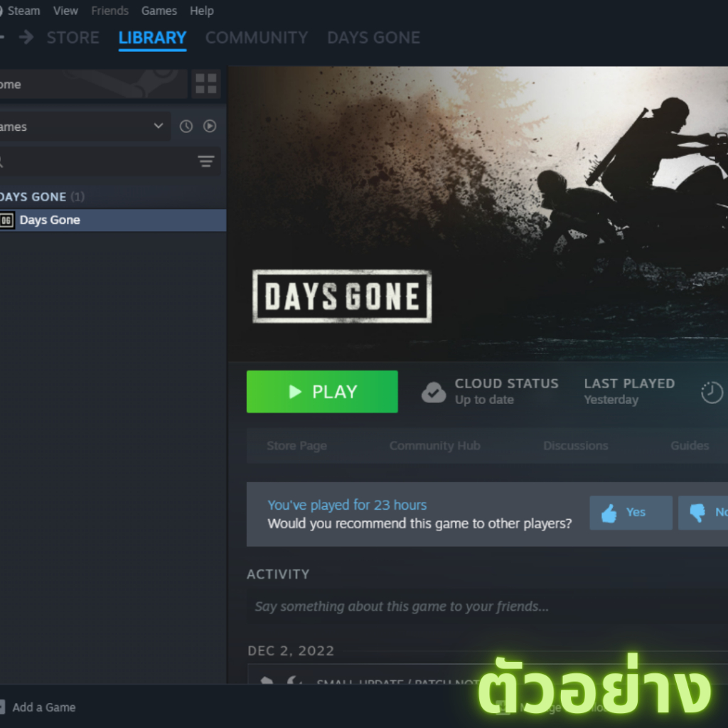Screen dimensions: 728x728
Task: Switch to the STORE tab
Action: pos(73,38)
